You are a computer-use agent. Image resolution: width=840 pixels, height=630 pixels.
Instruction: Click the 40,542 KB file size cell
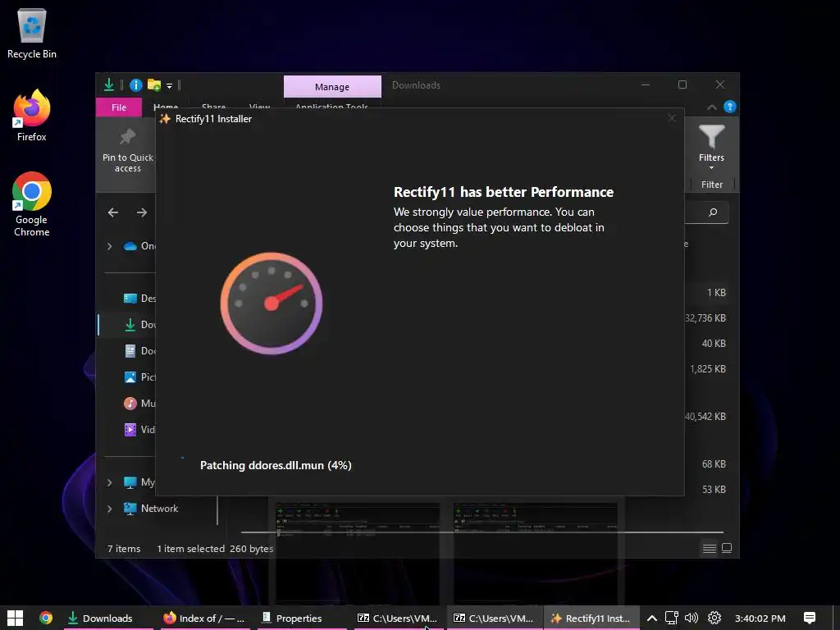click(x=705, y=417)
